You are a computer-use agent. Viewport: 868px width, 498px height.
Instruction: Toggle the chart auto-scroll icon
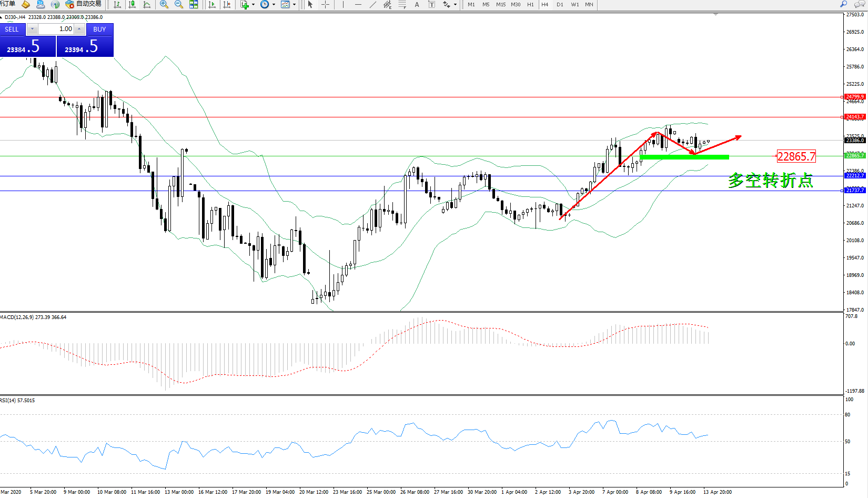pos(212,5)
